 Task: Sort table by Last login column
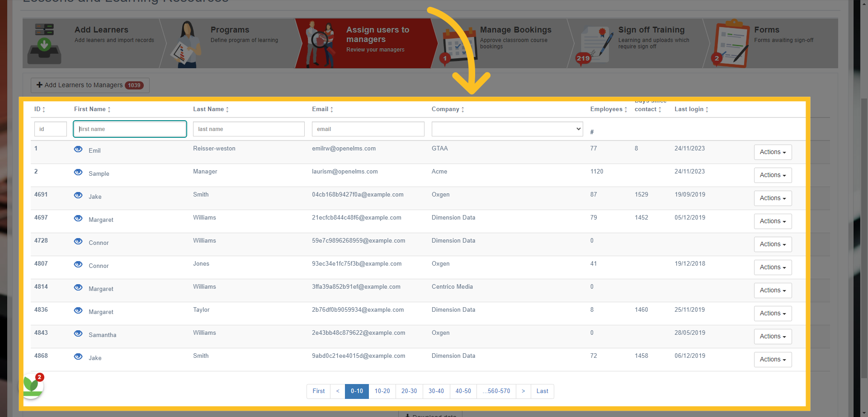click(x=691, y=109)
